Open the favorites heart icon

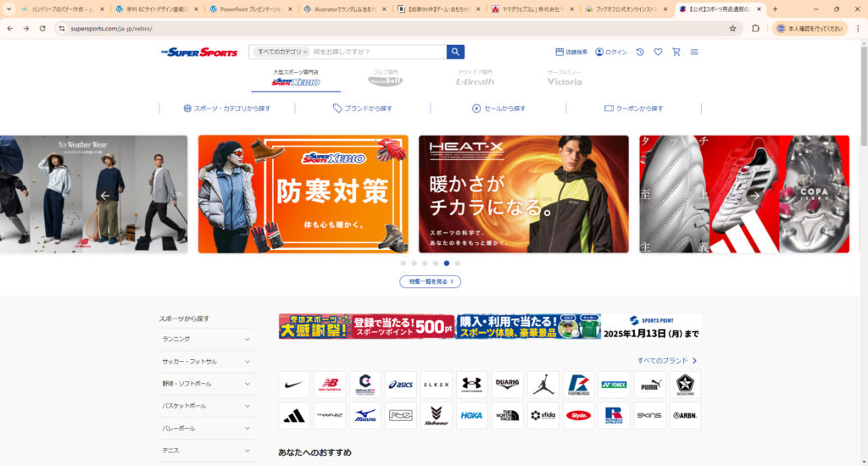click(658, 52)
